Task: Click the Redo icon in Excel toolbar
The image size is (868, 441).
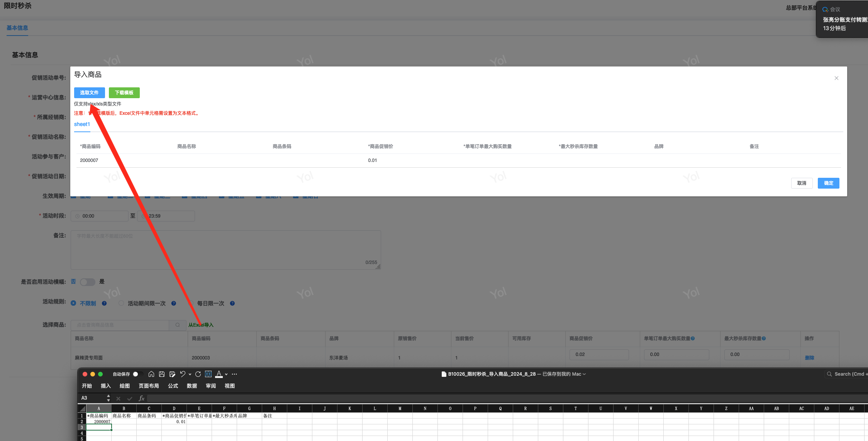Action: tap(198, 374)
